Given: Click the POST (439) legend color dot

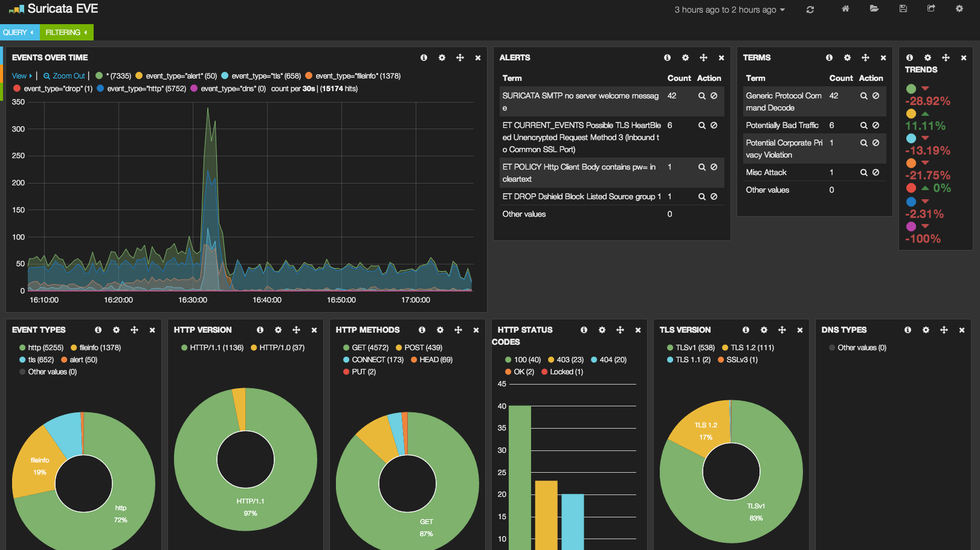Looking at the screenshot, I should (x=399, y=348).
